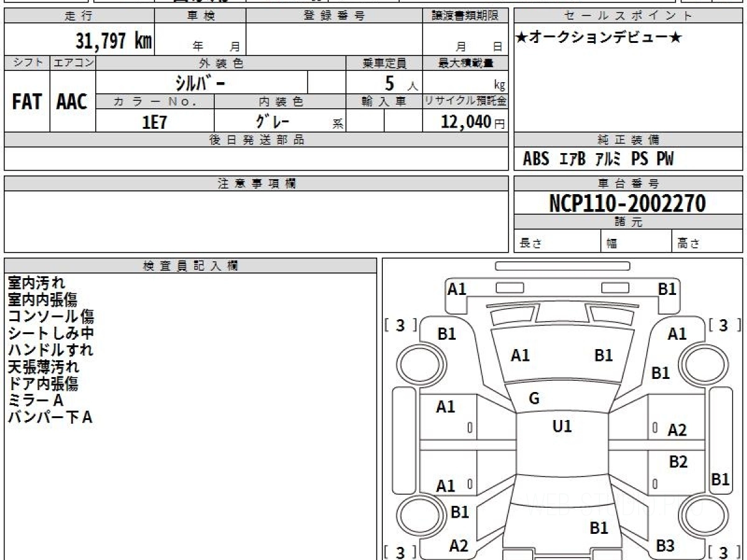Select the 注意事項欄 header
This screenshot has height=560, width=747.
click(256, 184)
